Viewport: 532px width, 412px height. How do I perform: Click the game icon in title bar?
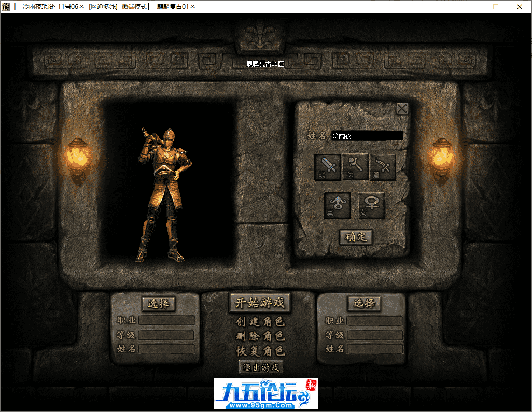[6, 6]
